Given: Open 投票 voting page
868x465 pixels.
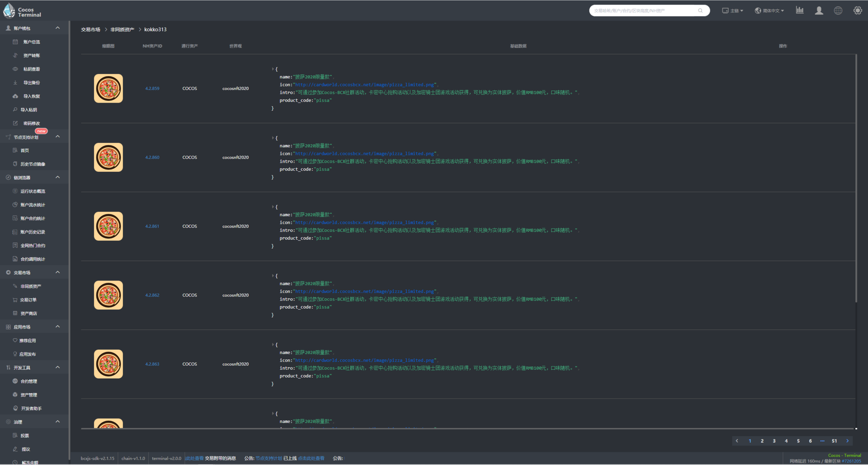Looking at the screenshot, I should pos(25,435).
